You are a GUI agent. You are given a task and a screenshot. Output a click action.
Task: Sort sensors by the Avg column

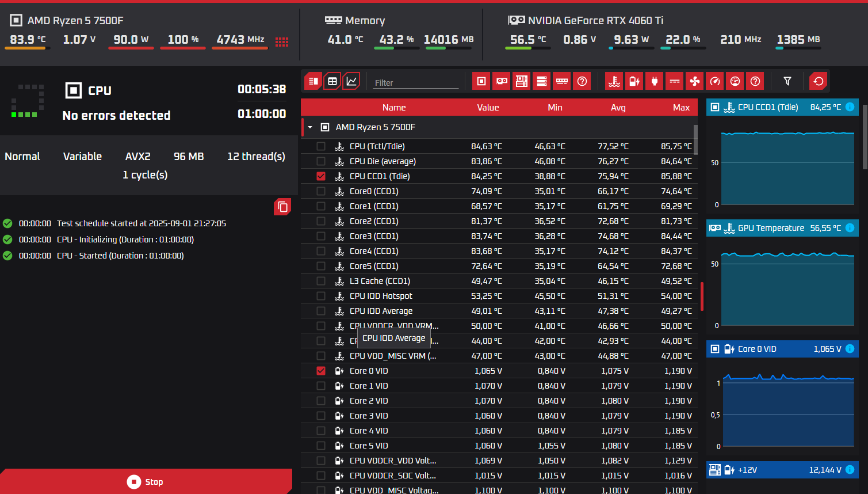618,108
